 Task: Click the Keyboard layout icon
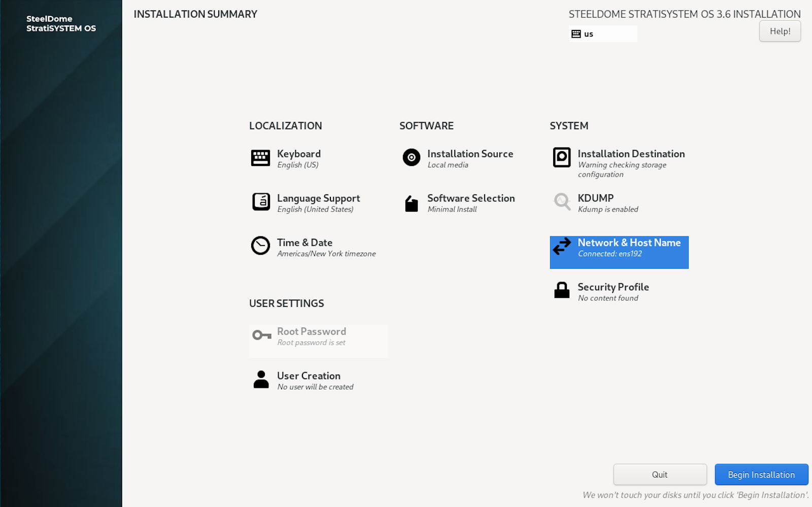pyautogui.click(x=260, y=158)
